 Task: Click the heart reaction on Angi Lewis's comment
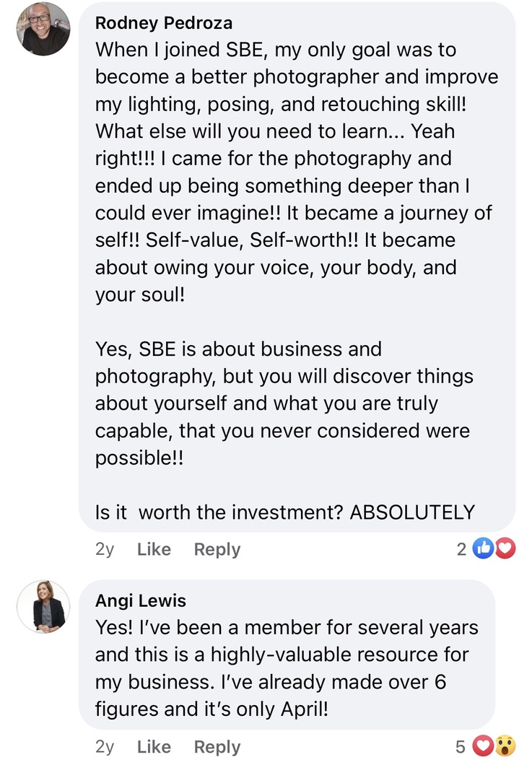click(481, 747)
